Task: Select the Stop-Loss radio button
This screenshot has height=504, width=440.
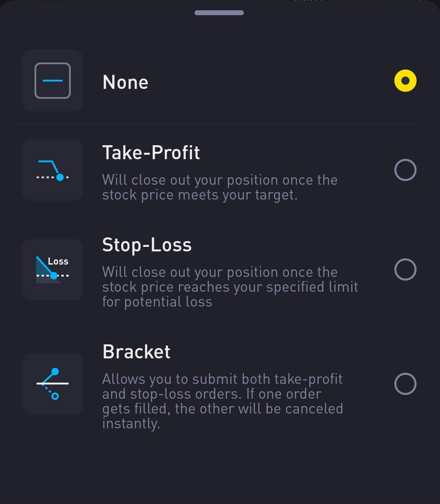Action: (405, 269)
